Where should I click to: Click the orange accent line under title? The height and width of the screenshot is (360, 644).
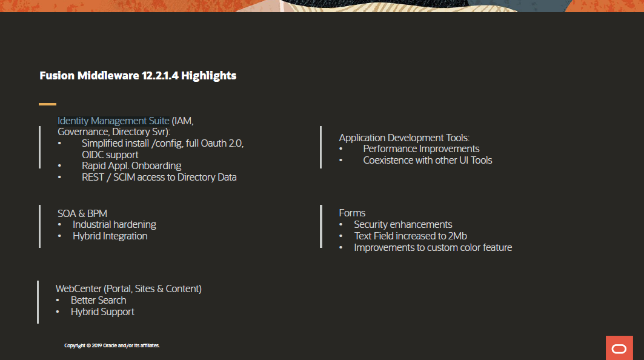47,104
